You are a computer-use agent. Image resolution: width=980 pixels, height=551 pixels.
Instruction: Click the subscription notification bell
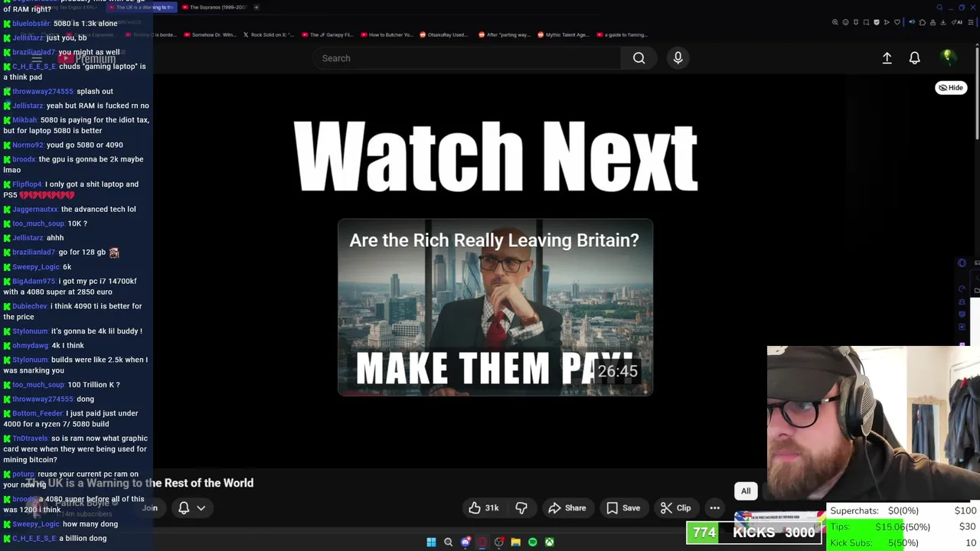(184, 508)
